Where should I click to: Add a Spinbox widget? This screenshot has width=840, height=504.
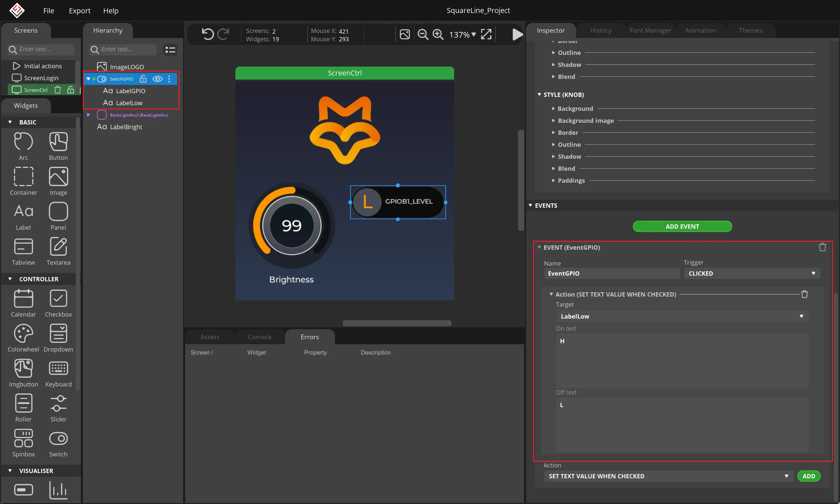coord(23,443)
